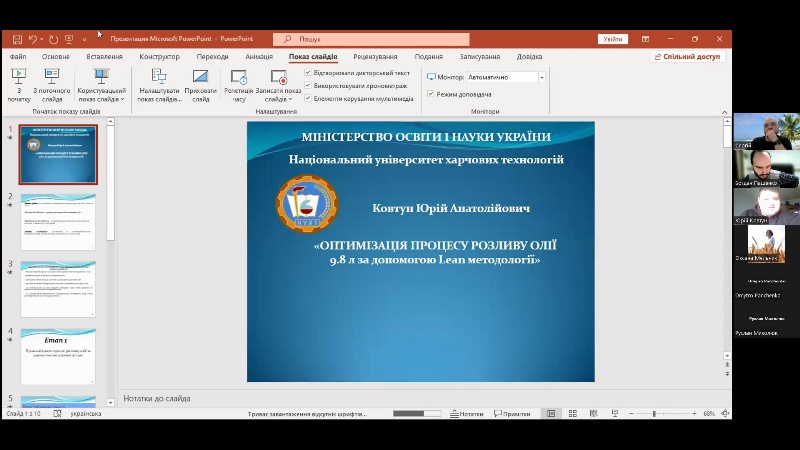Click the Hide Slide icon

(200, 84)
